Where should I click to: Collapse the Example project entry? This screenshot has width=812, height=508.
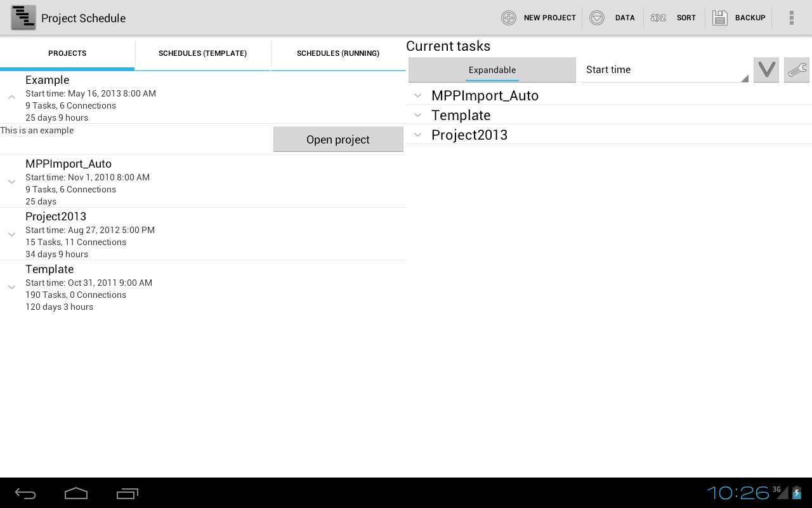click(x=11, y=98)
